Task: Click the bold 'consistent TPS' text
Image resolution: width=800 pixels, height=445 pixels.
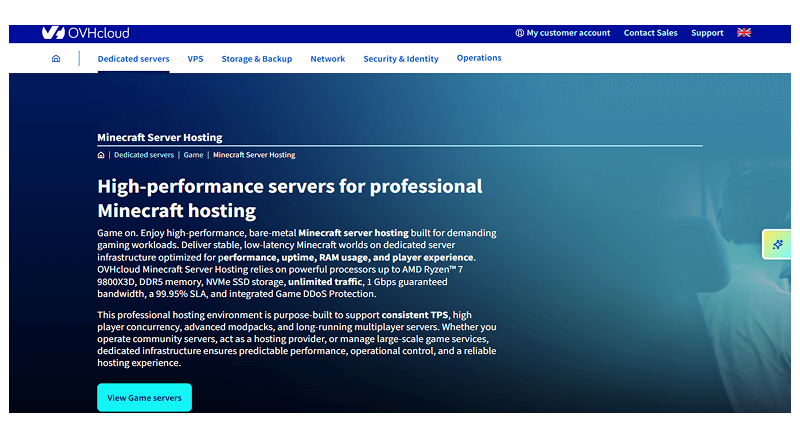Action: click(x=415, y=315)
